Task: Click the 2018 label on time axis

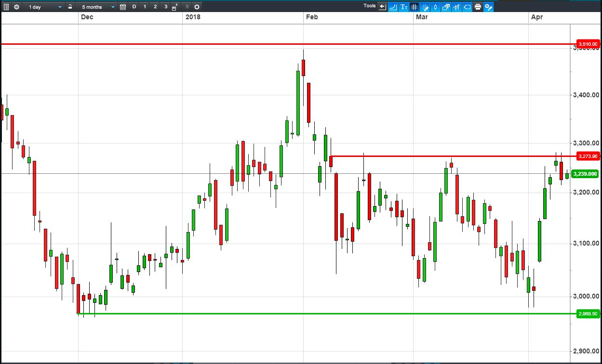Action: point(193,17)
